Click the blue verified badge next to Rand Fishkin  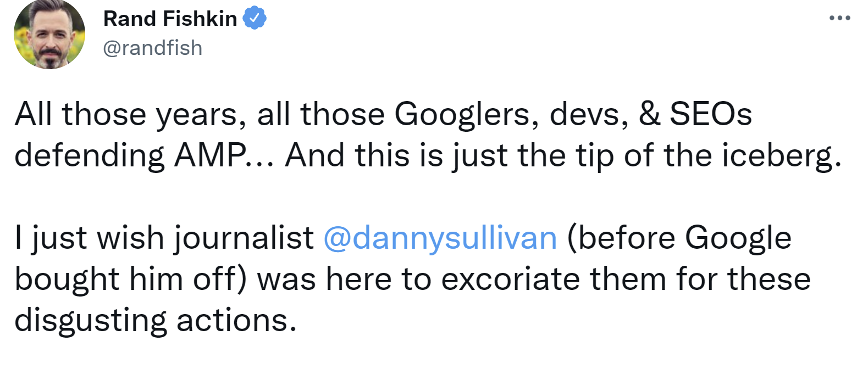[255, 17]
